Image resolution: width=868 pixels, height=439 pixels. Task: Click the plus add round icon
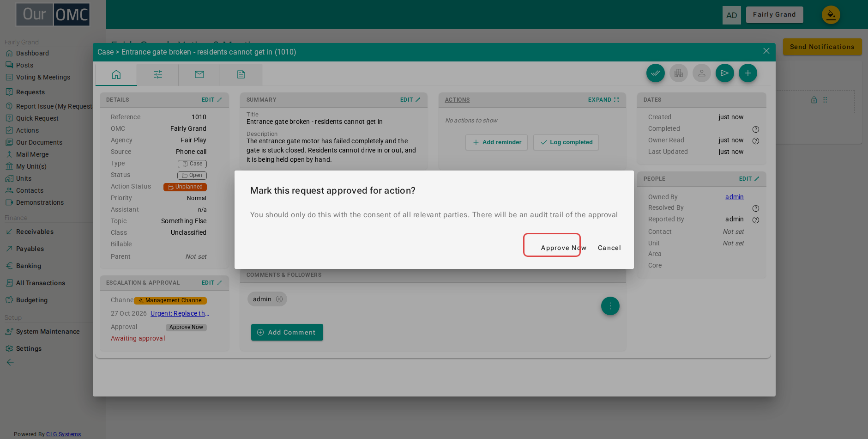(x=748, y=73)
